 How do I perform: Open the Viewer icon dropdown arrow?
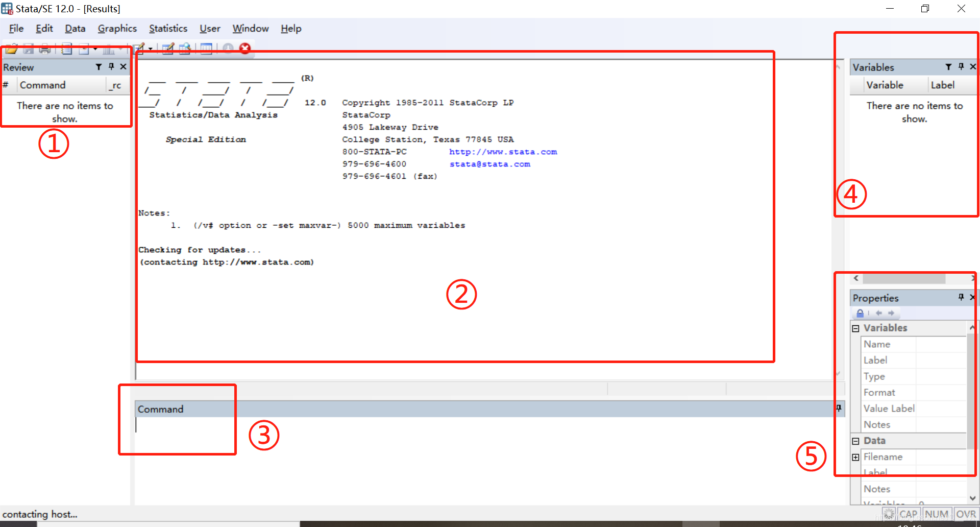[x=95, y=49]
